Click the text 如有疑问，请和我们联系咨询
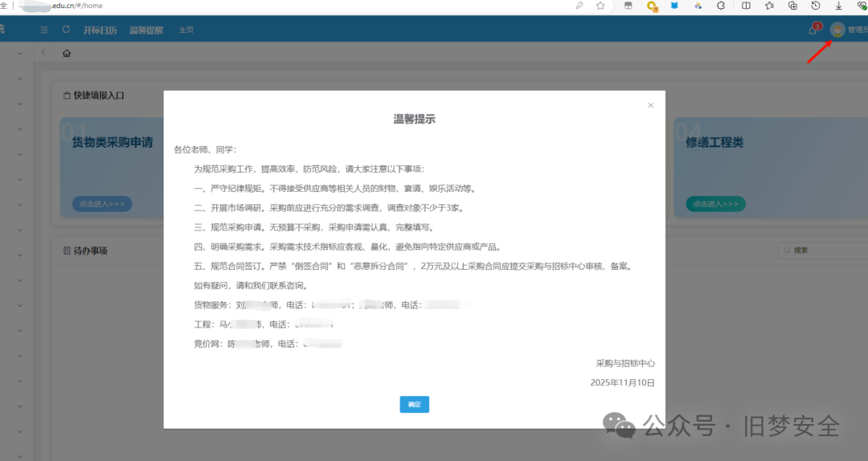Image resolution: width=868 pixels, height=461 pixels. pyautogui.click(x=252, y=286)
